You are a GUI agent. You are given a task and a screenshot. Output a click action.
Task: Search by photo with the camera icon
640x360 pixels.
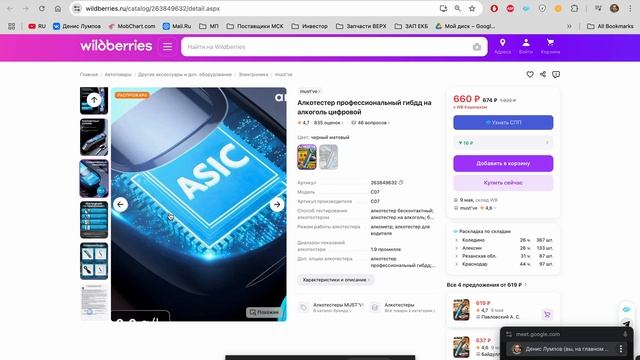coord(477,47)
